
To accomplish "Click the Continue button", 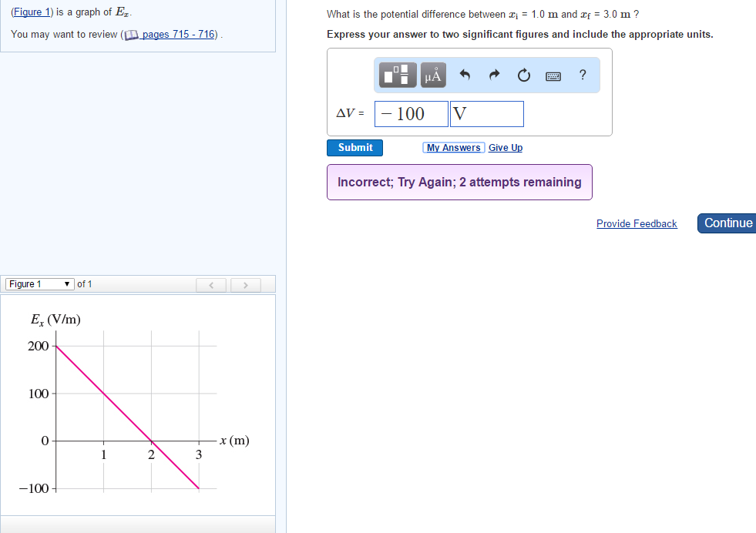I will [x=727, y=223].
